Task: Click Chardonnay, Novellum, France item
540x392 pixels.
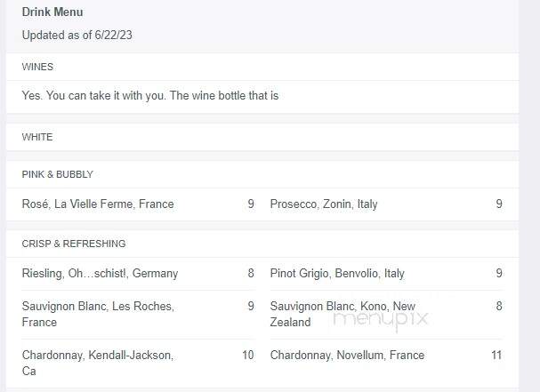Action: (x=347, y=356)
